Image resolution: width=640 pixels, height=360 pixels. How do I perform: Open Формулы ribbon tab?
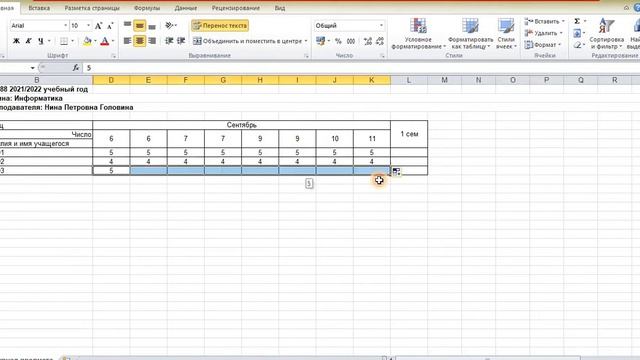(x=147, y=8)
